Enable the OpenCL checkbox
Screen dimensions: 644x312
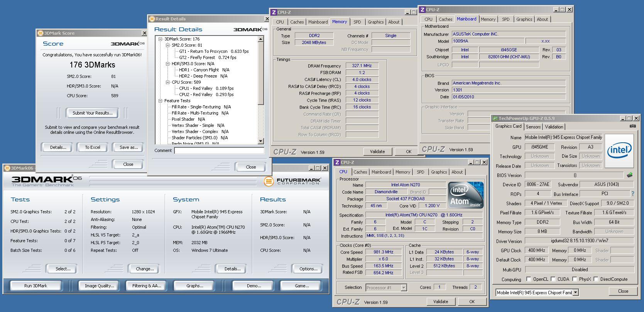click(529, 279)
